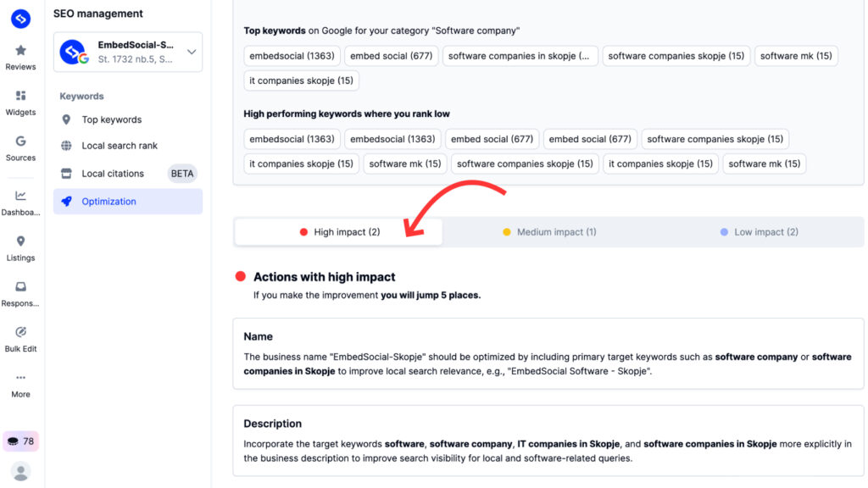This screenshot has height=488, width=868.
Task: Click the credits counter showing 78
Action: (20, 441)
